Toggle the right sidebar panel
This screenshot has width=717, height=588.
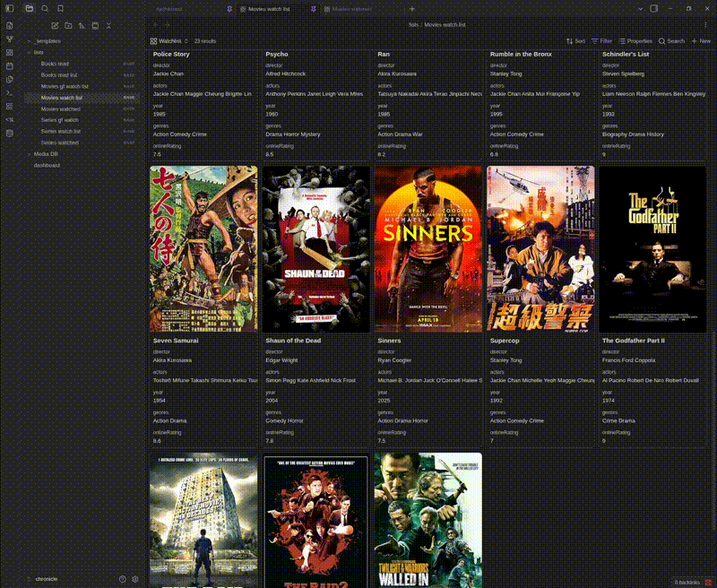pyautogui.click(x=654, y=8)
